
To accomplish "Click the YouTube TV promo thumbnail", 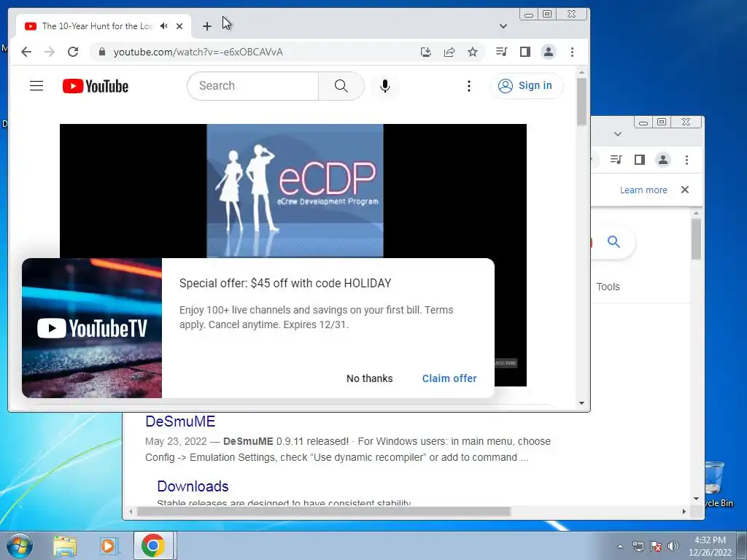I will pos(92,328).
